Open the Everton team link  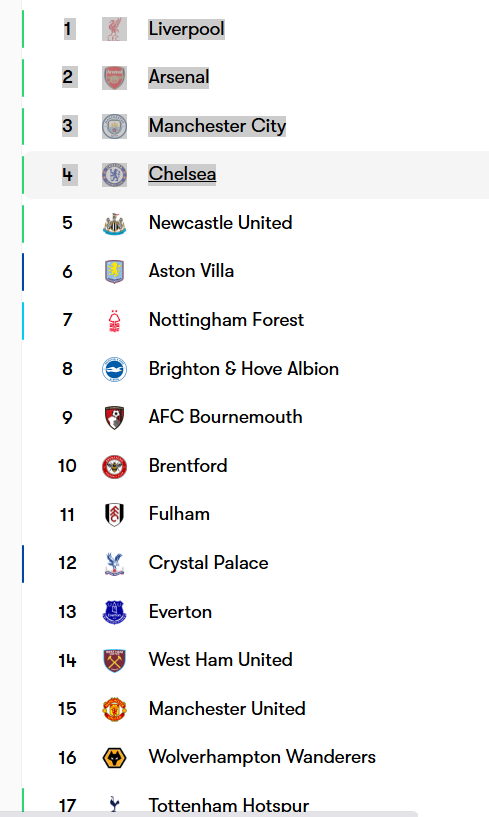(180, 612)
